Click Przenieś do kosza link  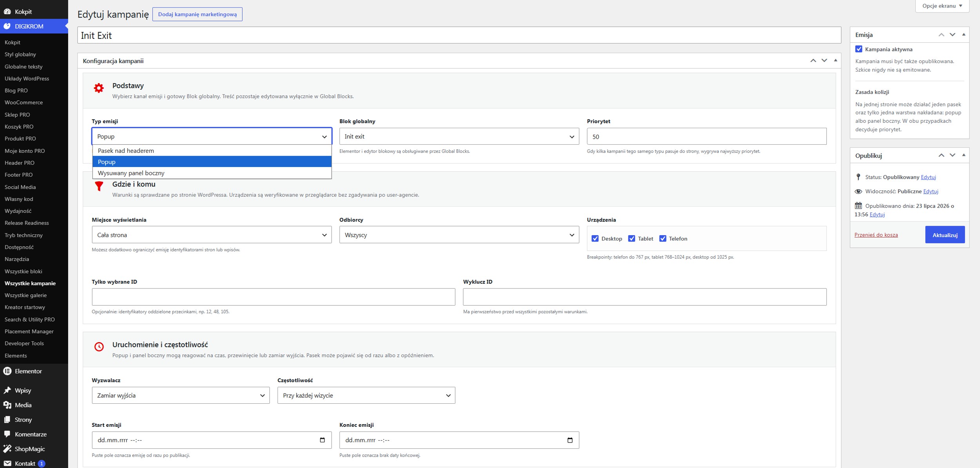[876, 235]
